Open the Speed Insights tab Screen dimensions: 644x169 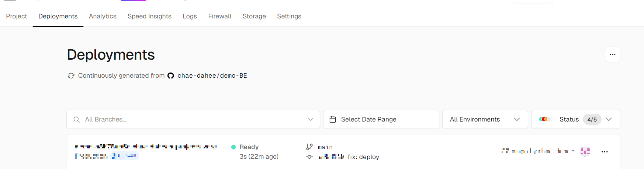[x=149, y=16]
